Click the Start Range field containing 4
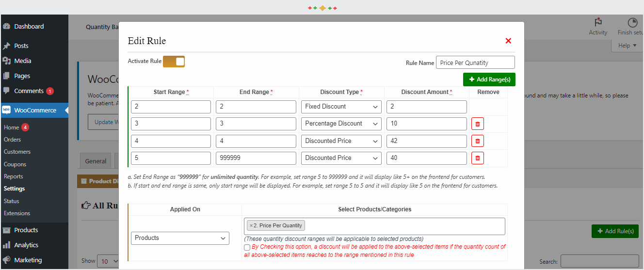 click(x=171, y=141)
